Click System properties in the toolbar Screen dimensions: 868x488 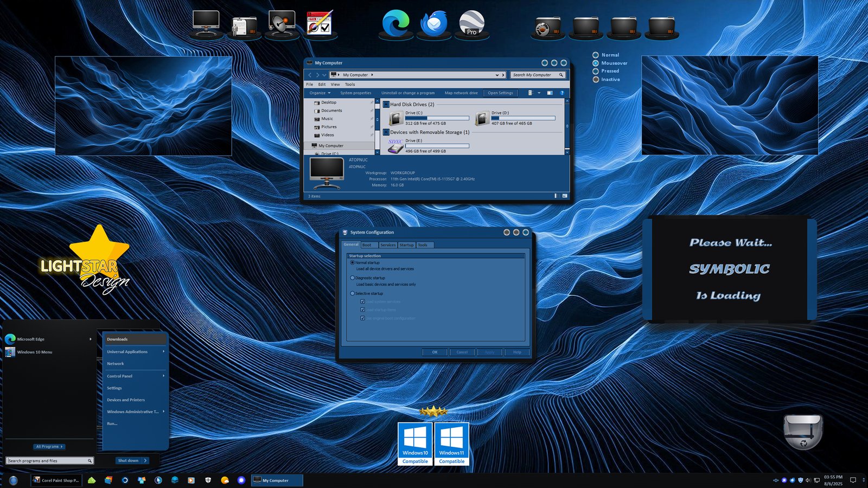click(x=356, y=93)
